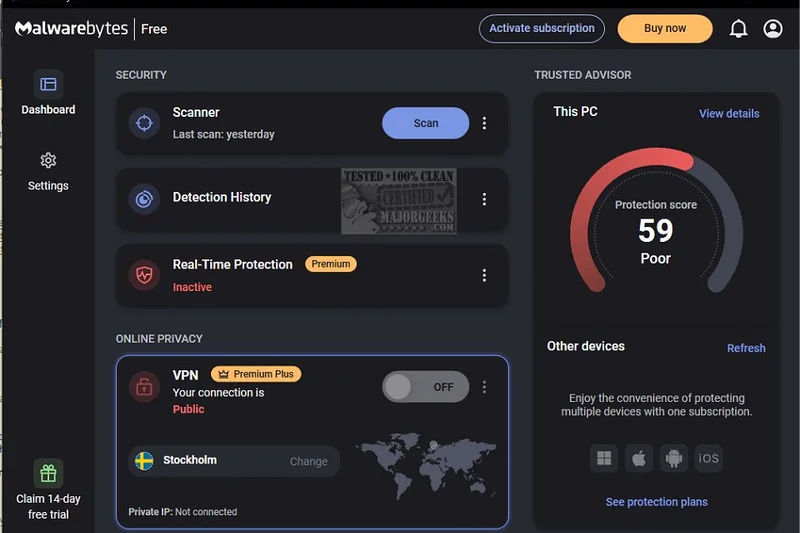
Task: Open Scanner more options menu
Action: point(484,123)
